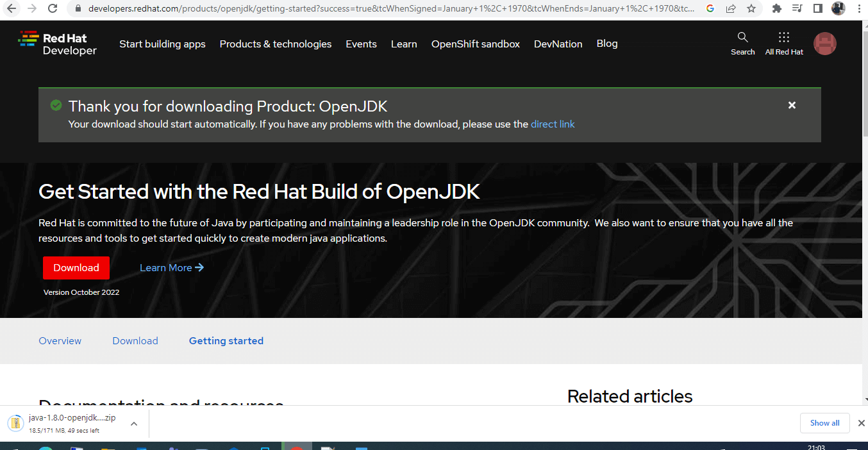Screen dimensions: 868x450
Task: Open All Red Hat grid menu
Action: [784, 43]
